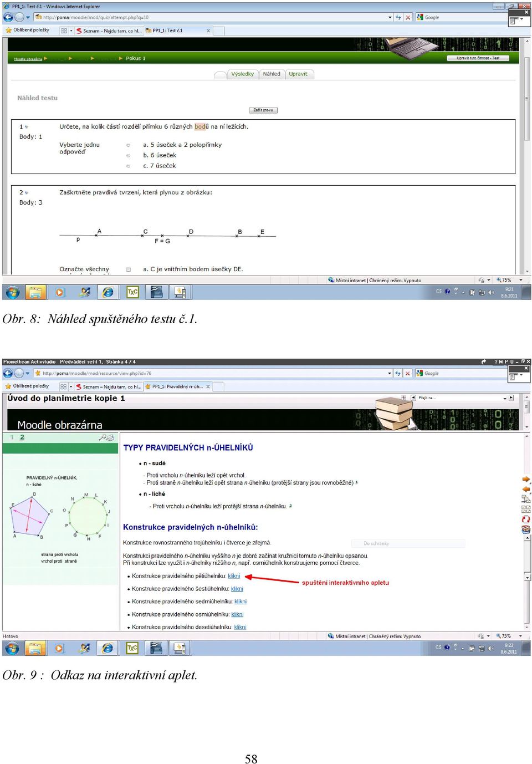Go forward in the Activstudio browser window
Viewport: 532px width, 764px height.
(x=19, y=373)
